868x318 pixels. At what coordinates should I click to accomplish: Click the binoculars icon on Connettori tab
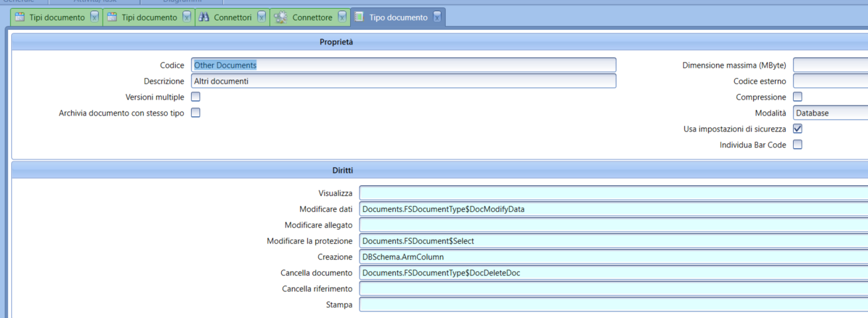click(x=204, y=18)
